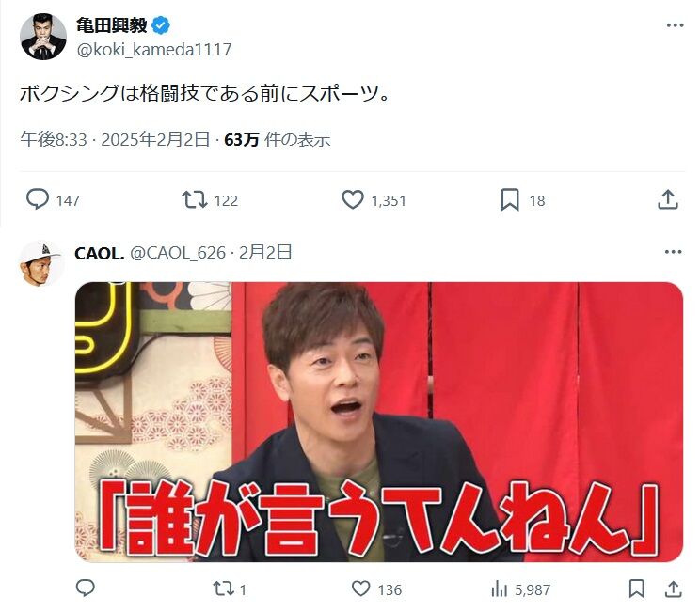700x612 pixels.
Task: Click the reply icon on main tweet
Action: 38,199
